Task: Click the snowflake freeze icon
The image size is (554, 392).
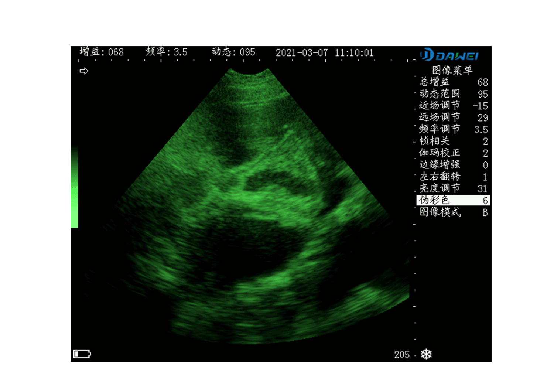Action: click(426, 354)
